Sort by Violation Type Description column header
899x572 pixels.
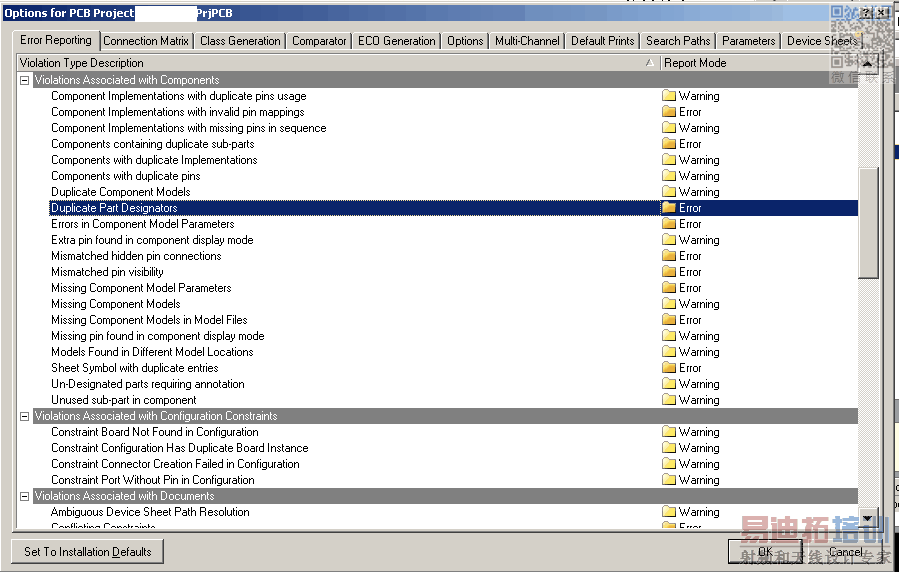(x=330, y=63)
